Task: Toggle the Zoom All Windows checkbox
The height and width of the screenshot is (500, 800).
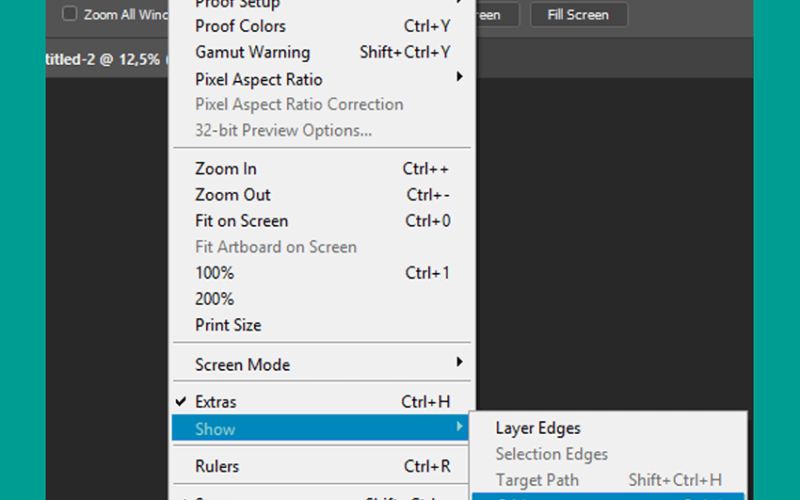Action: 69,14
